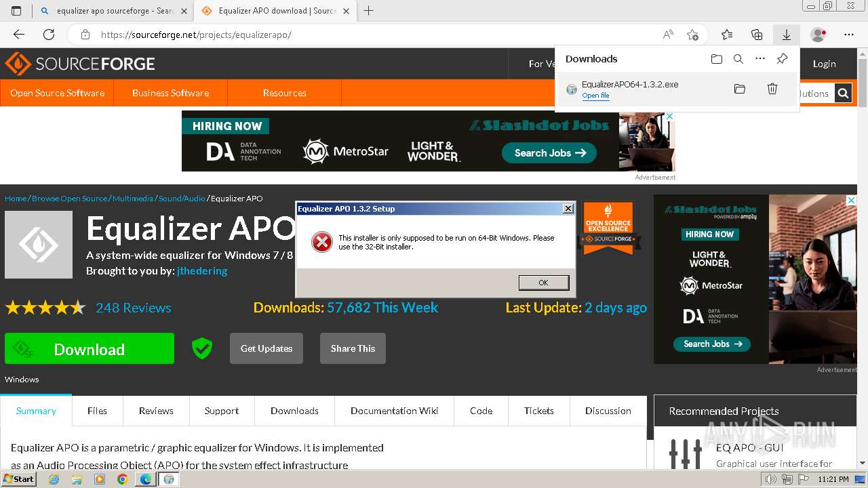Open file link for EqualizerAPO64-1.3.2.exe

pos(595,96)
